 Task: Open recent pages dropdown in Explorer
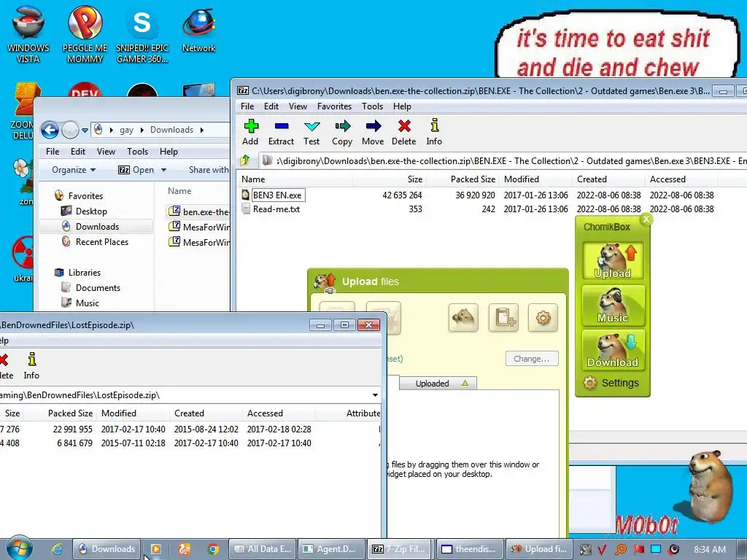click(x=85, y=130)
